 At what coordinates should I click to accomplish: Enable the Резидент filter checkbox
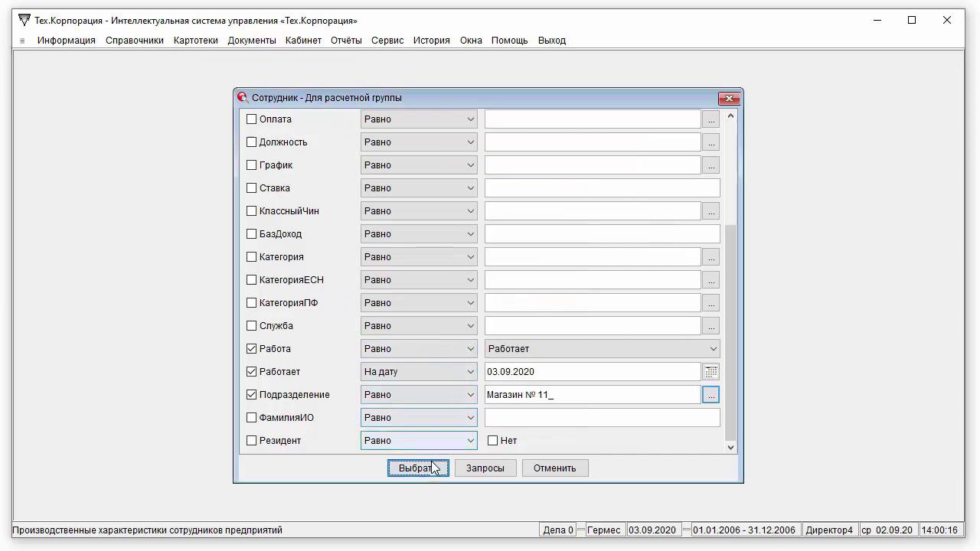251,441
